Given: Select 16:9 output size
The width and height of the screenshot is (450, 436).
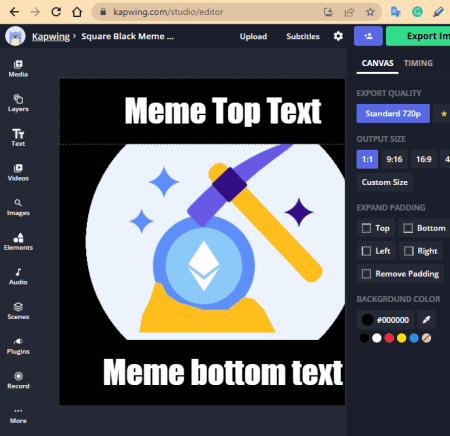Looking at the screenshot, I should (x=424, y=159).
